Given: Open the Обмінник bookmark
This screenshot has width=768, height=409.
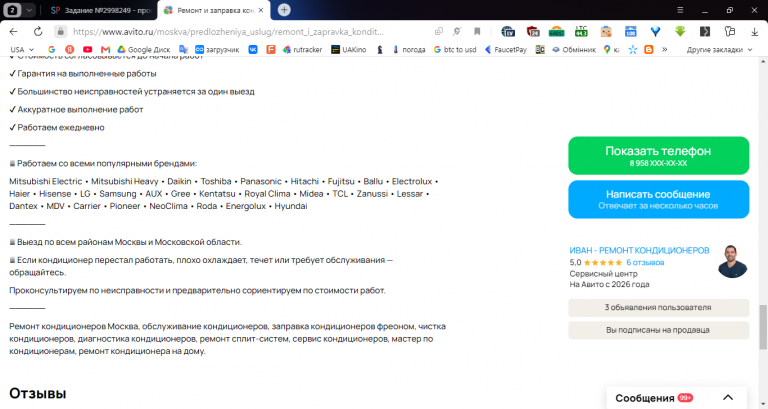Looking at the screenshot, I should 574,49.
